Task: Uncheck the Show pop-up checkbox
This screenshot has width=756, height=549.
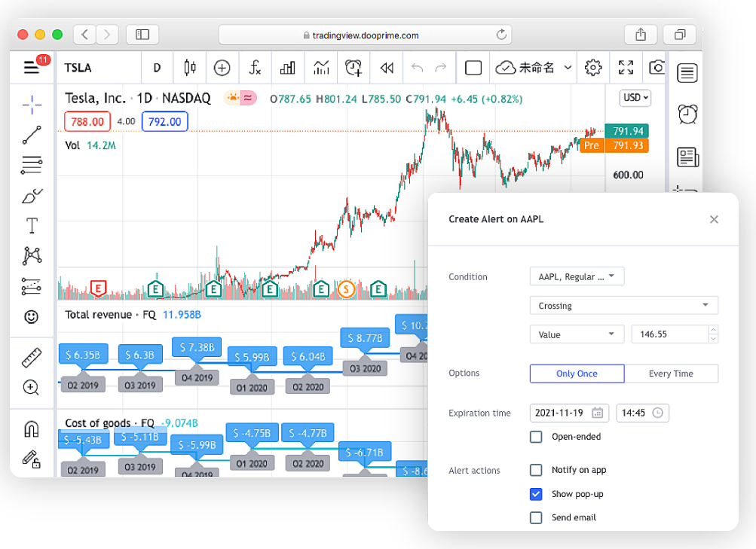Action: pyautogui.click(x=536, y=494)
